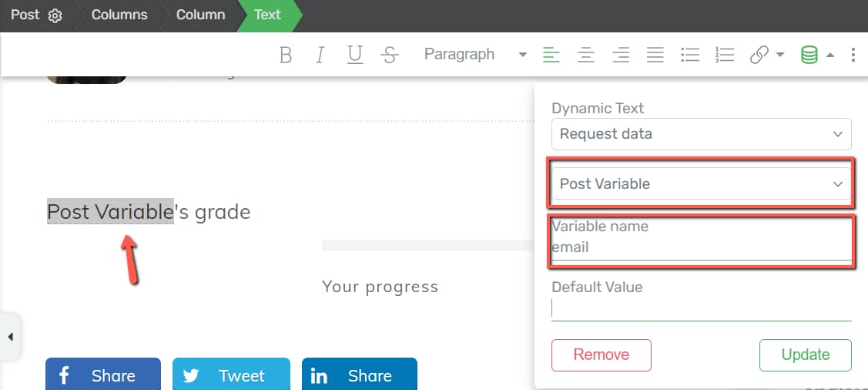The image size is (868, 390).
Task: Center-align the text
Action: (x=586, y=55)
